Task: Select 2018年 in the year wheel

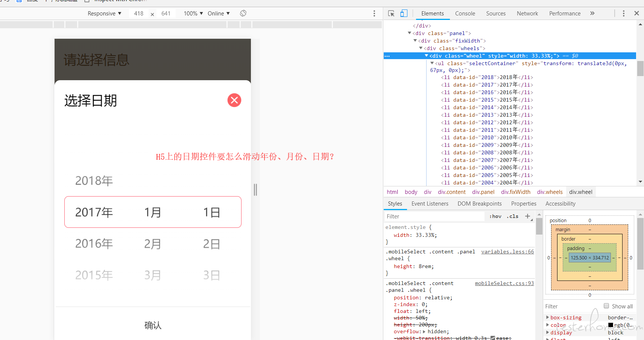Action: [x=94, y=181]
